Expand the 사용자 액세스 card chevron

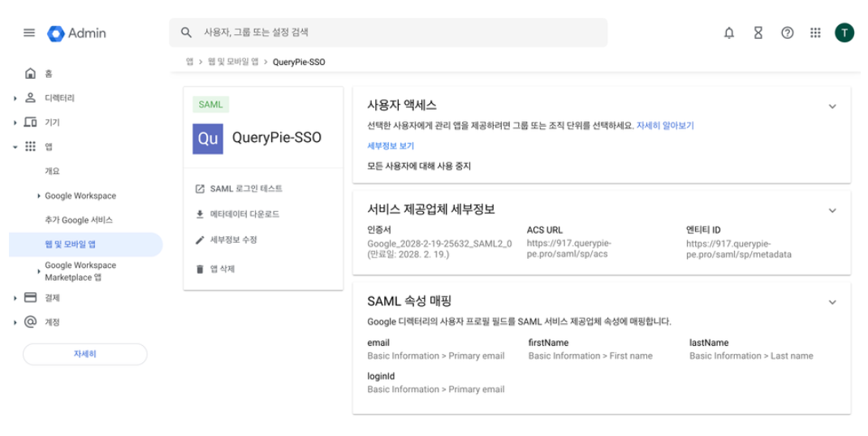tap(832, 106)
